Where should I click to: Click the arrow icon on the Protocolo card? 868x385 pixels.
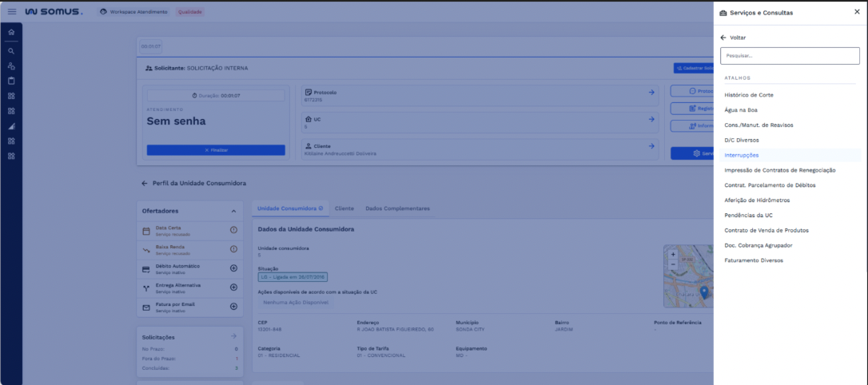(651, 93)
